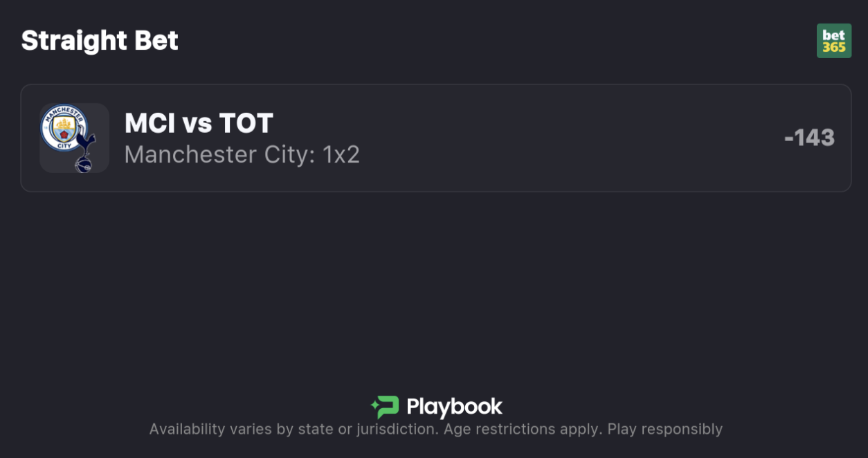Select the Manchester City: 1x2 selection line
Viewport: 868px width, 458px height.
(242, 154)
